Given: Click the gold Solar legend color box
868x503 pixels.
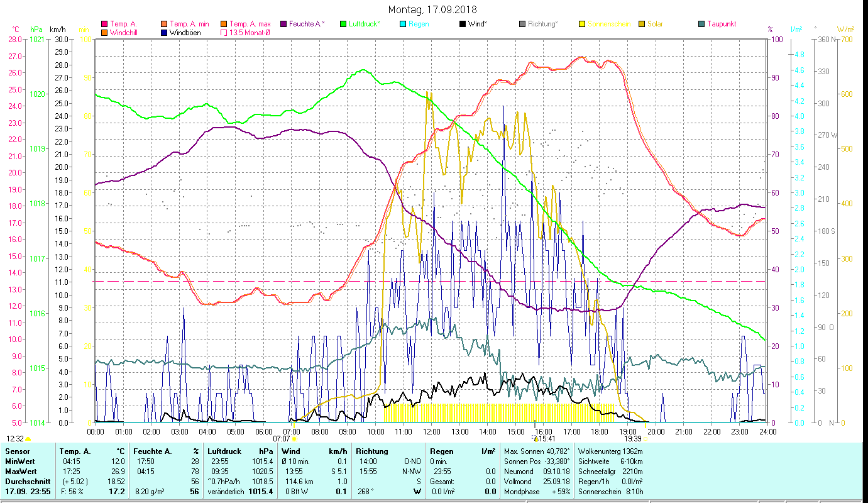Looking at the screenshot, I should pos(642,25).
